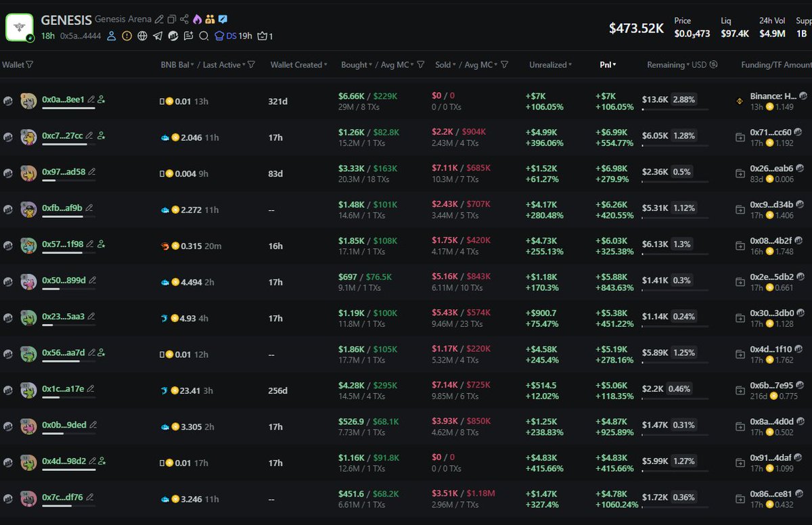Sort by the BNB Bal column header
Image resolution: width=812 pixels, height=525 pixels.
[x=175, y=65]
